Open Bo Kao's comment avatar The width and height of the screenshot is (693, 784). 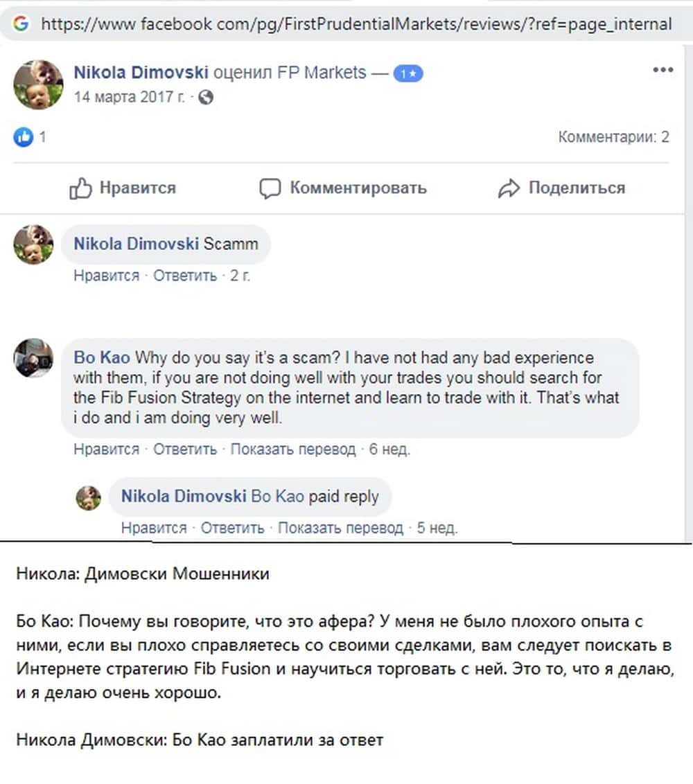pyautogui.click(x=34, y=357)
